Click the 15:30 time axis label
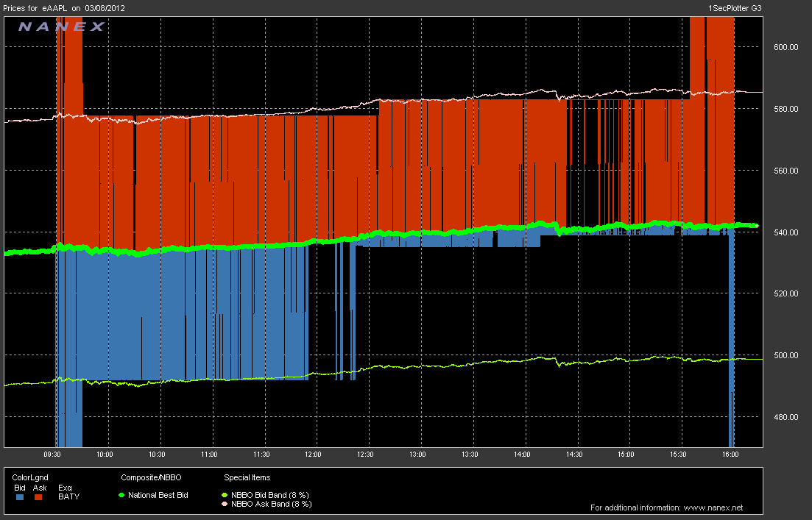Viewport: 812px width, 520px height. [678, 455]
